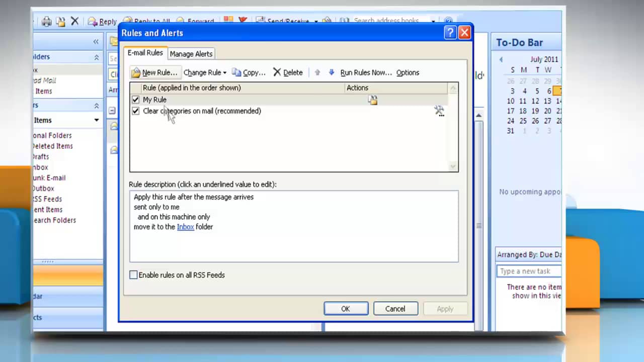Click the underlined Inbox link in rule description
Image resolution: width=644 pixels, height=362 pixels.
point(185,227)
